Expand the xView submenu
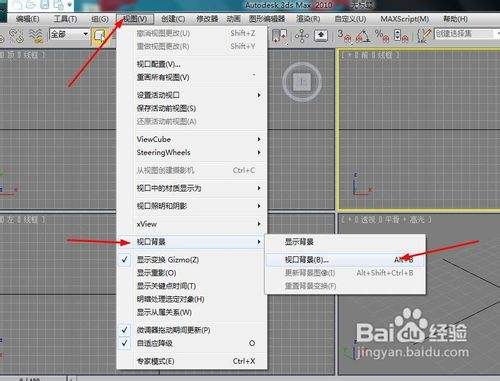 click(192, 224)
